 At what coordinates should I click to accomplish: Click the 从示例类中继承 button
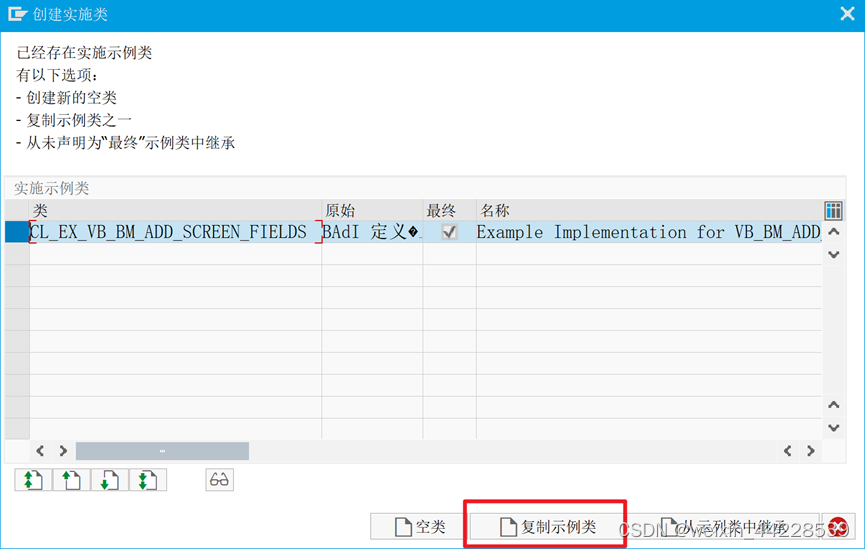[723, 527]
